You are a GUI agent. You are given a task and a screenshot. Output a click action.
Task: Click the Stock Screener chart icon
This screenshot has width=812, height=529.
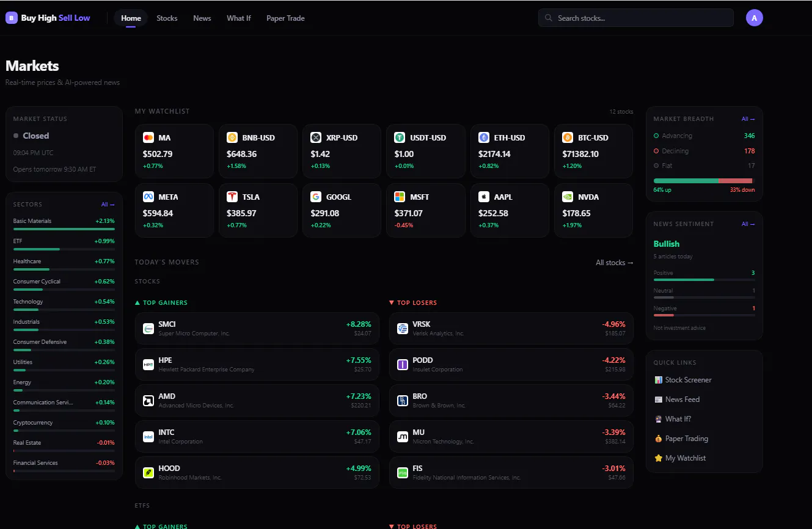(658, 380)
